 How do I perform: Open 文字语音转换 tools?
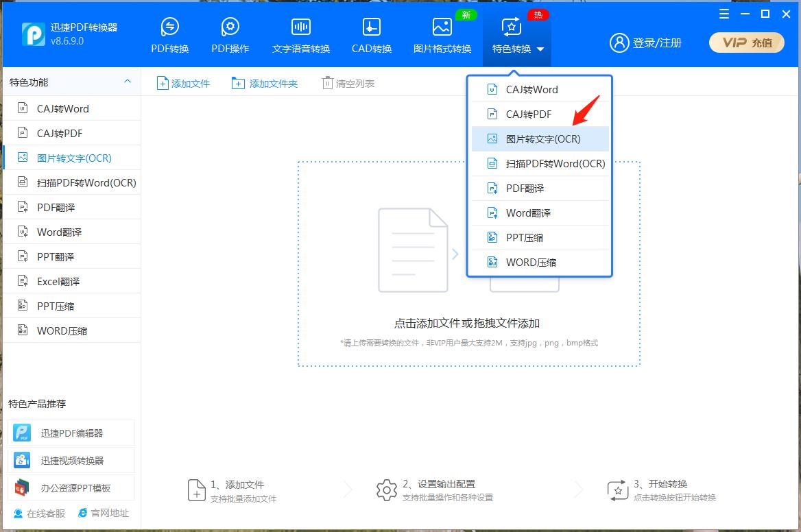300,33
